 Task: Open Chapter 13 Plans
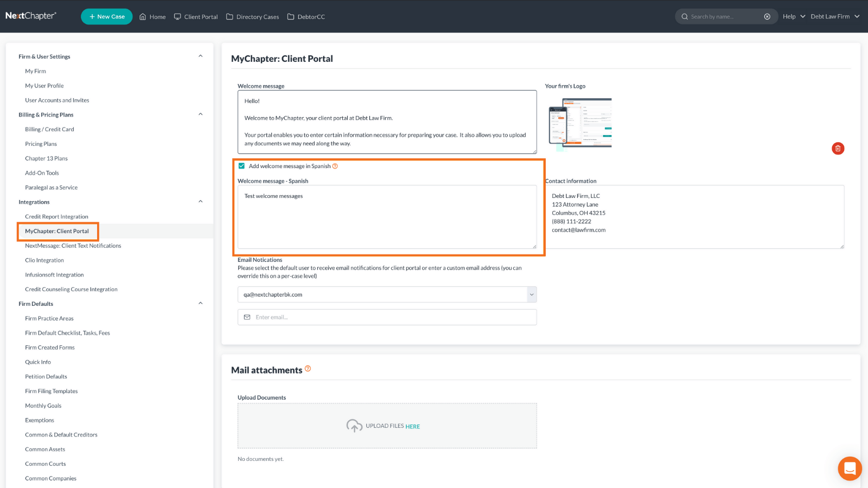point(46,158)
